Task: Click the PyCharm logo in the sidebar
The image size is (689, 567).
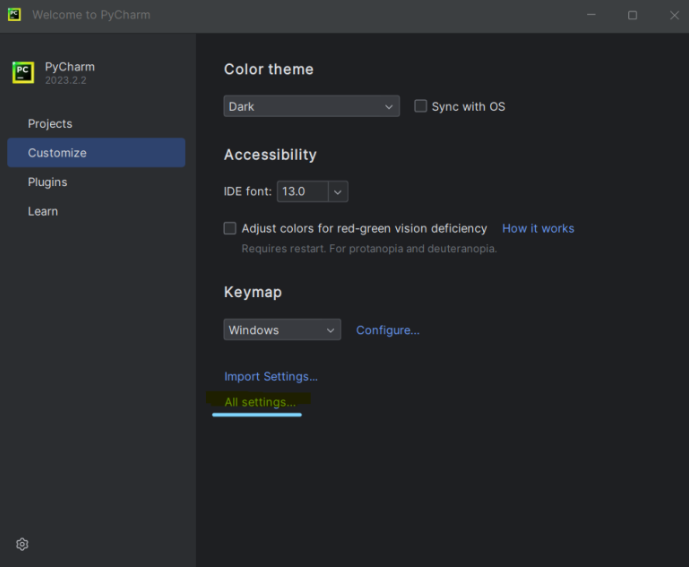Action: (23, 72)
